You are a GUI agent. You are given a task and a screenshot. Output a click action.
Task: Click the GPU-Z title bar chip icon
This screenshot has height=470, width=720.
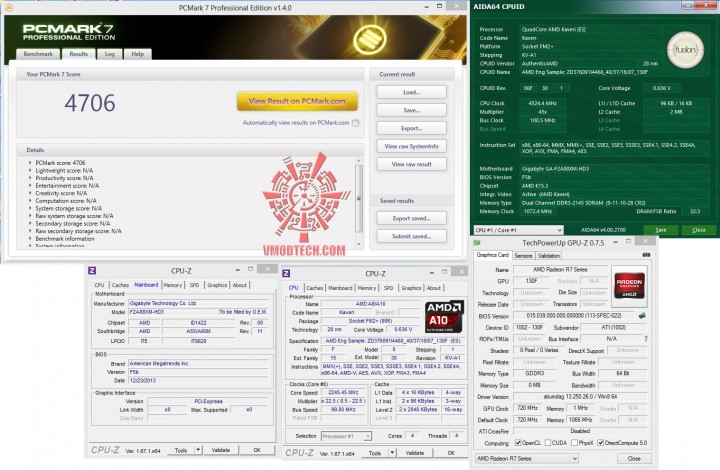(x=477, y=243)
